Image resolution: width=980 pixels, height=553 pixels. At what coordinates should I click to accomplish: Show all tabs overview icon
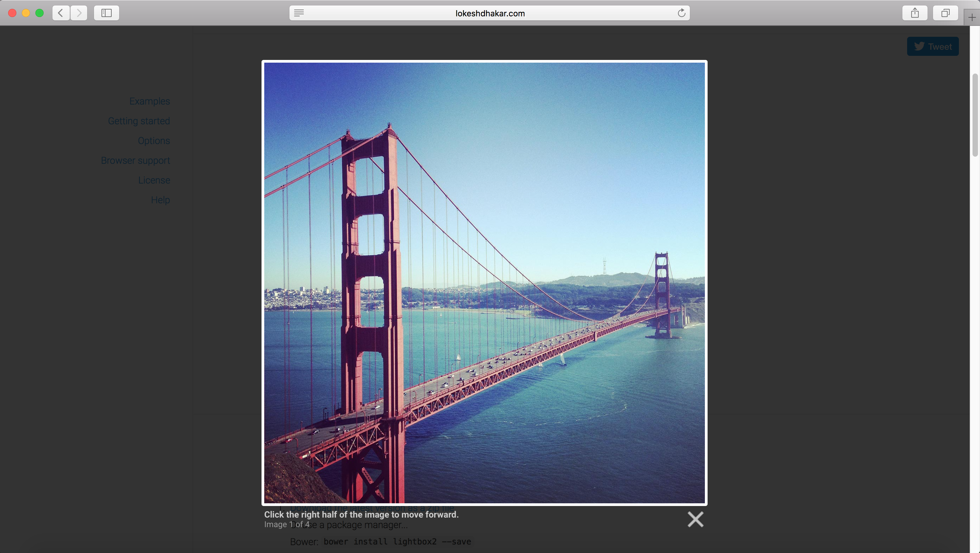(945, 13)
